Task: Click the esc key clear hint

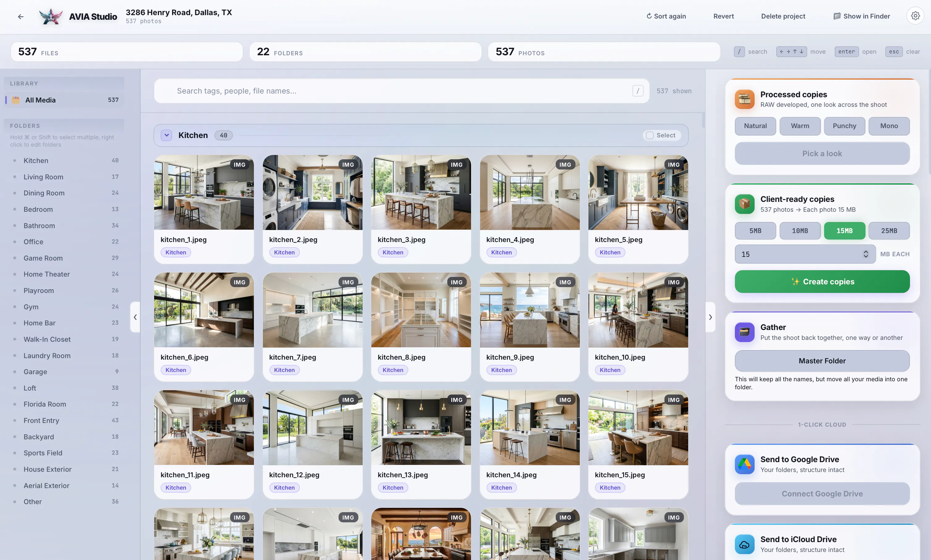Action: click(x=894, y=52)
